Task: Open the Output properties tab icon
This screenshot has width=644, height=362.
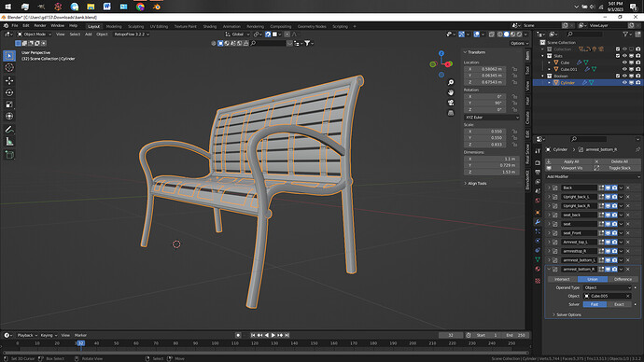Action: (538, 172)
